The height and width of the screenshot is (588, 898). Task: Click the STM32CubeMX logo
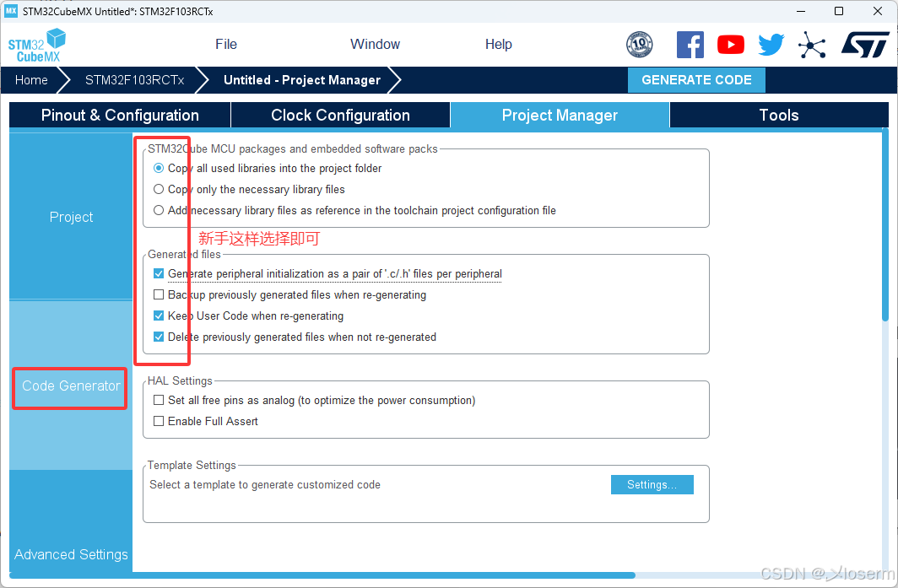point(36,46)
